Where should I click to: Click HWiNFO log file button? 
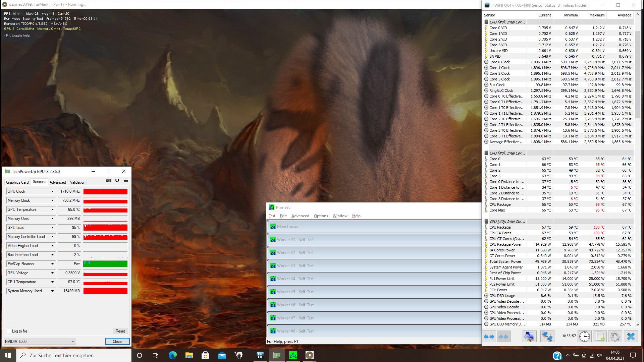click(x=600, y=337)
